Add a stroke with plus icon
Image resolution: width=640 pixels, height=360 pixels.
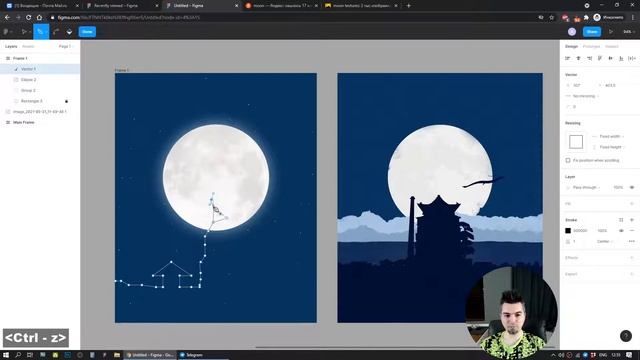pos(632,220)
